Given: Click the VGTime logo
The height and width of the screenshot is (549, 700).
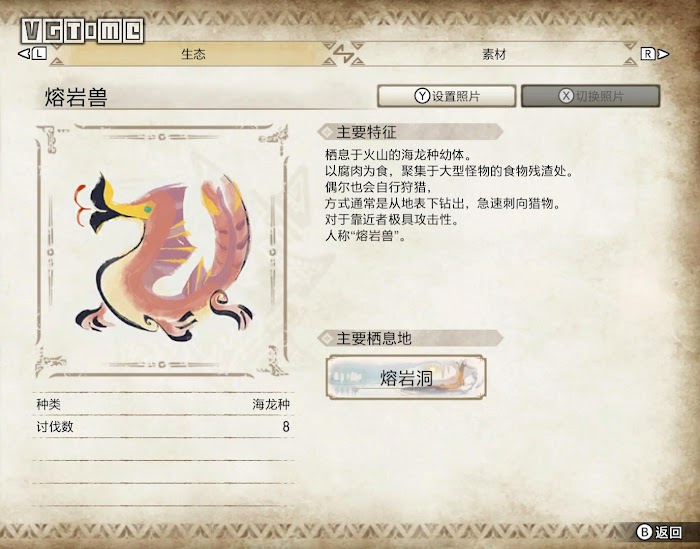Looking at the screenshot, I should click(x=82, y=31).
